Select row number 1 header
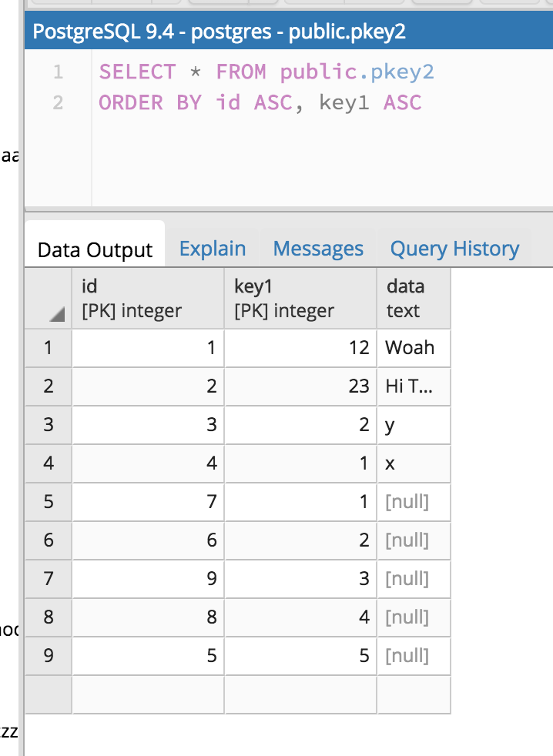Viewport: 553px width, 756px height. coord(48,348)
